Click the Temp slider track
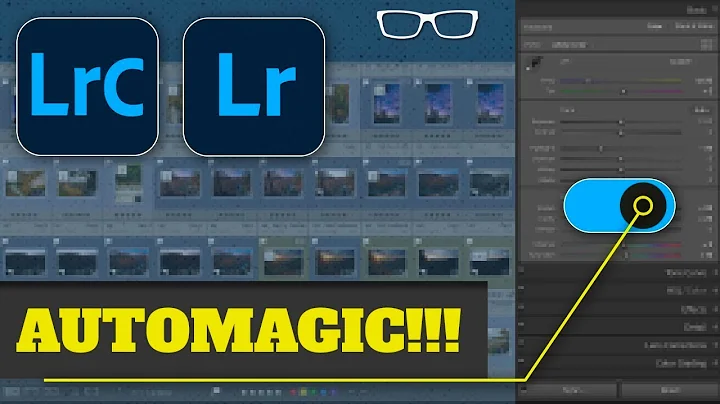720x404 pixels. coord(620,81)
